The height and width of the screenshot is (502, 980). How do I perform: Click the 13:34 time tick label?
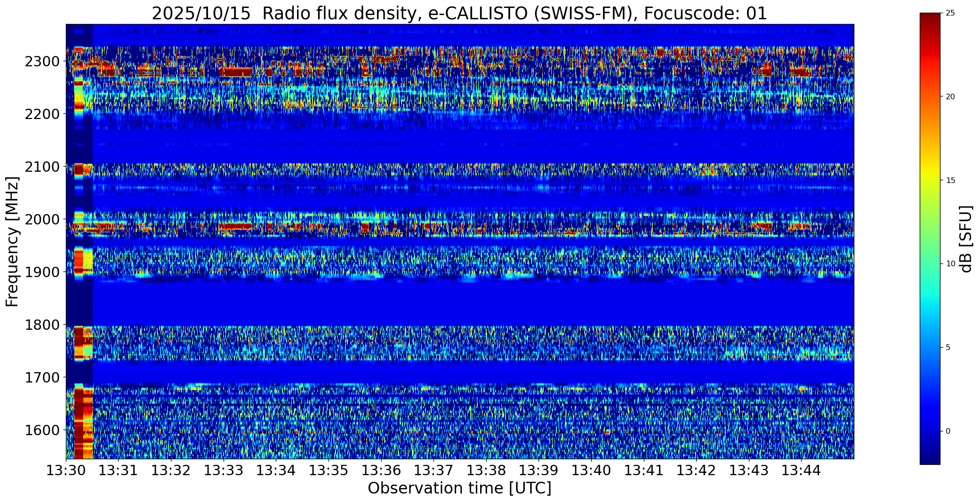pyautogui.click(x=276, y=470)
